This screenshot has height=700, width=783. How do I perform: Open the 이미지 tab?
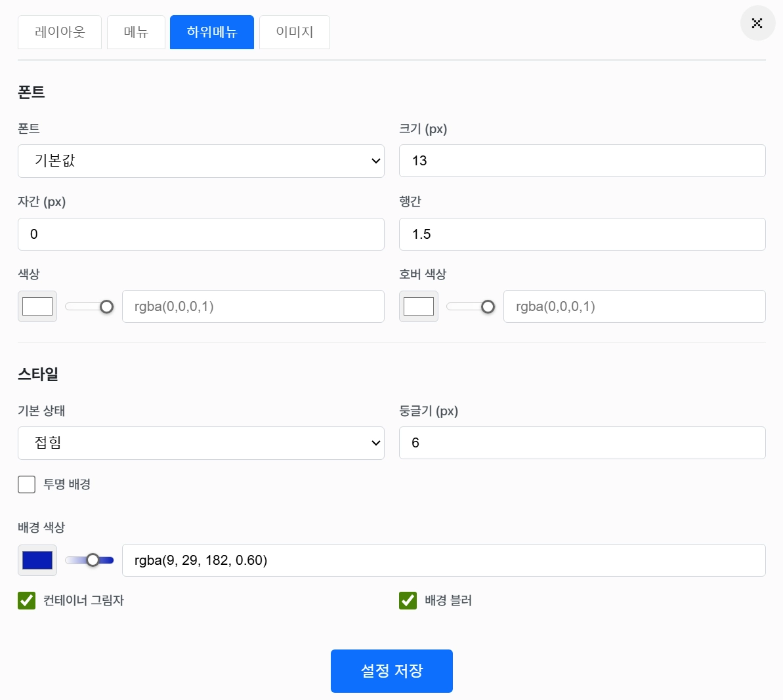(x=294, y=31)
